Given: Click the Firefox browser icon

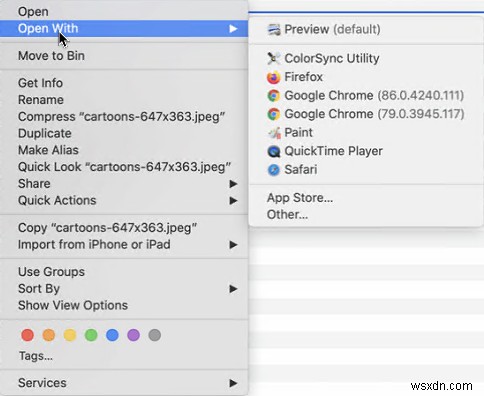Looking at the screenshot, I should tap(274, 77).
